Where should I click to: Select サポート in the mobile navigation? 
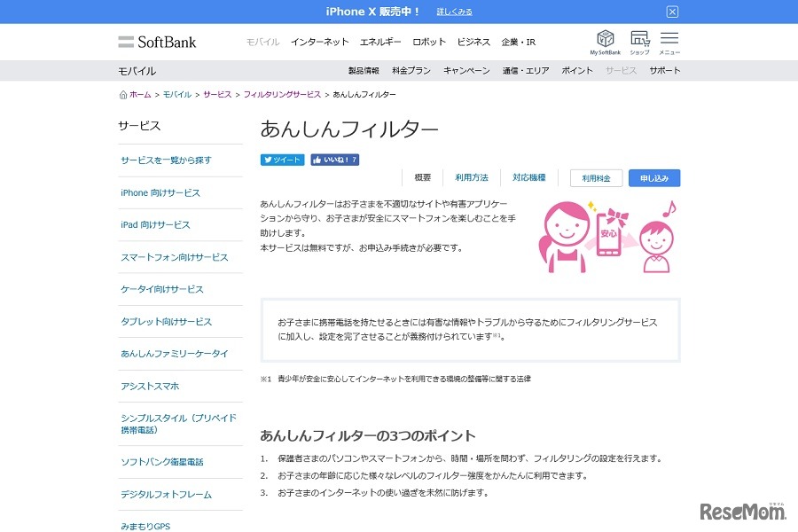(x=664, y=71)
